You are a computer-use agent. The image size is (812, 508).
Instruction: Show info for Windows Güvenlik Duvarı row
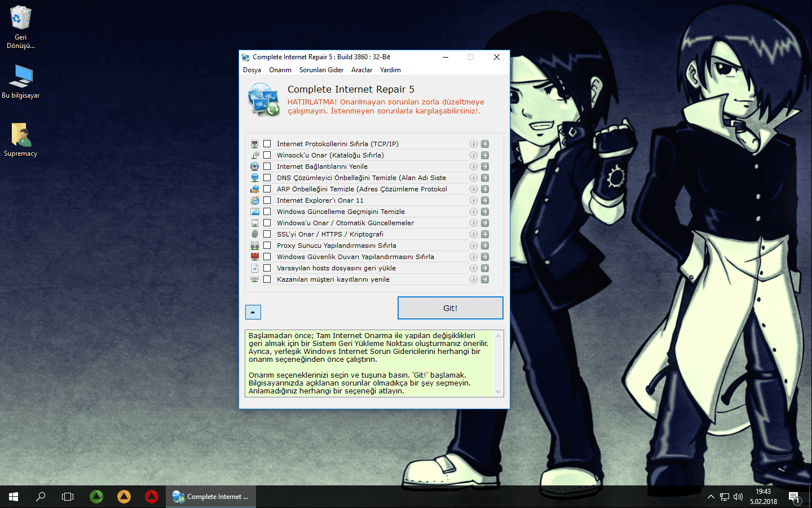point(474,257)
